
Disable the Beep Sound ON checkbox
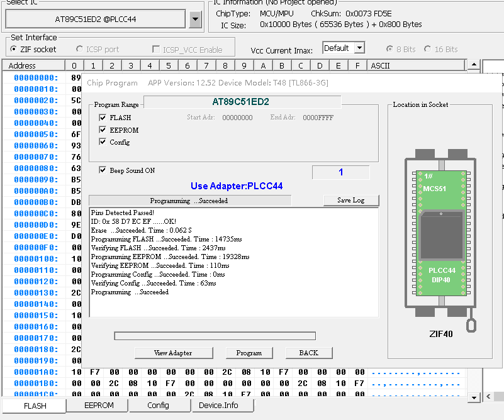point(103,170)
